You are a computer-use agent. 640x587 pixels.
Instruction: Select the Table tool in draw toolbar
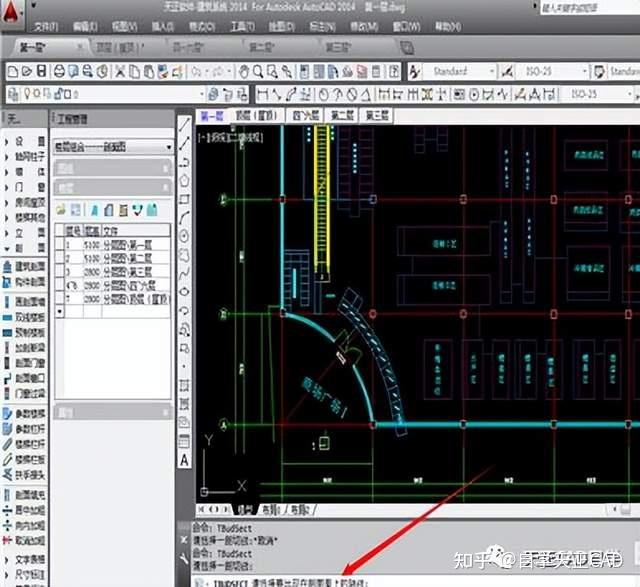(x=184, y=441)
